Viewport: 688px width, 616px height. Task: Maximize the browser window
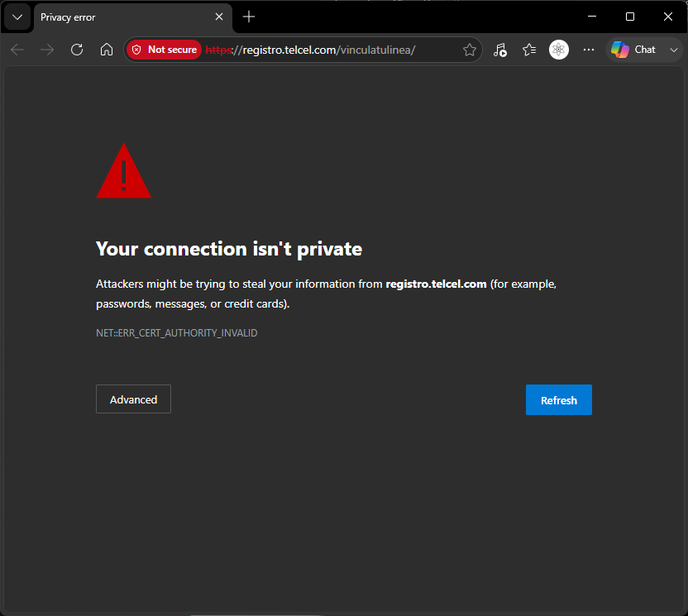tap(630, 17)
